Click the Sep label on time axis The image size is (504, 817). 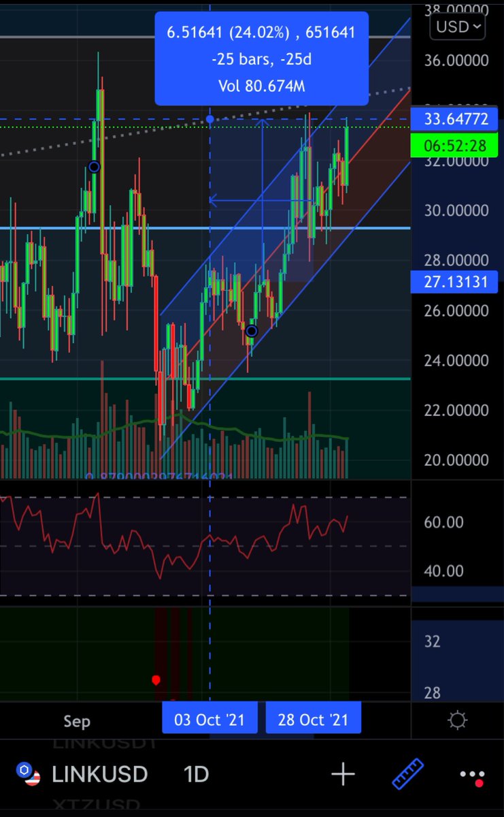[x=77, y=721]
